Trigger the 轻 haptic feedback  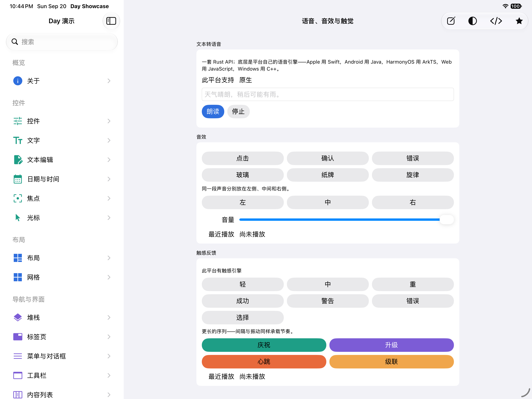click(242, 284)
